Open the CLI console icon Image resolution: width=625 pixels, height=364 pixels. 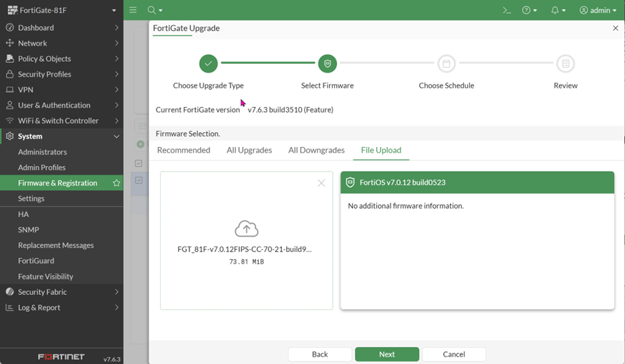pyautogui.click(x=506, y=10)
